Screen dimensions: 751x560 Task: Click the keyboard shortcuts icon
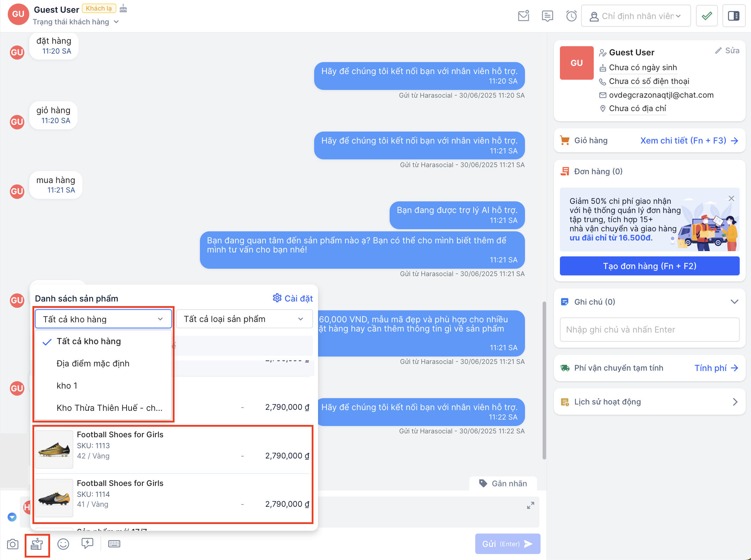tap(114, 544)
